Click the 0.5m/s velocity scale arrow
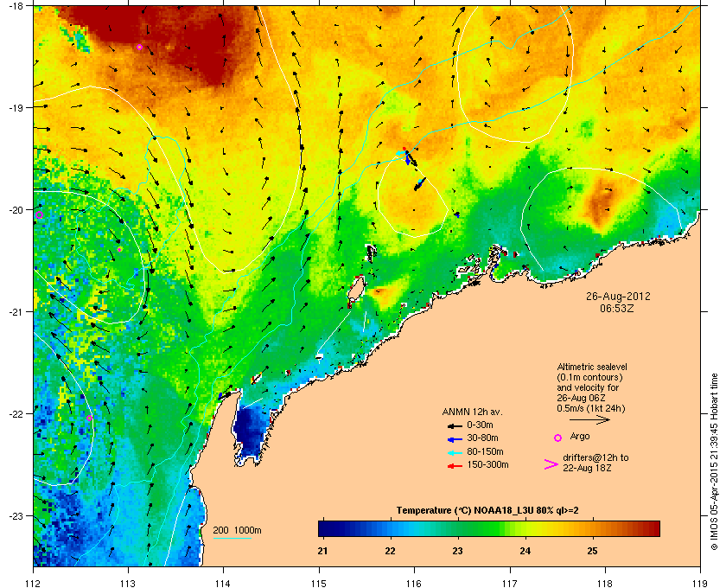 589,420
